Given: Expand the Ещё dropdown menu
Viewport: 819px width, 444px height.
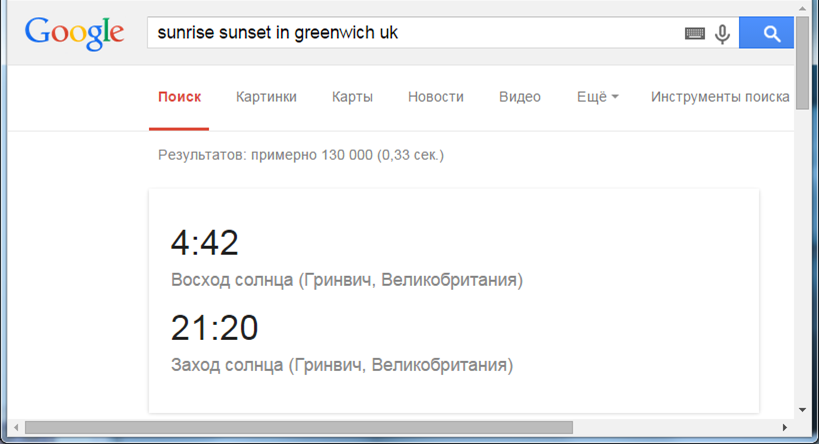Looking at the screenshot, I should click(598, 97).
